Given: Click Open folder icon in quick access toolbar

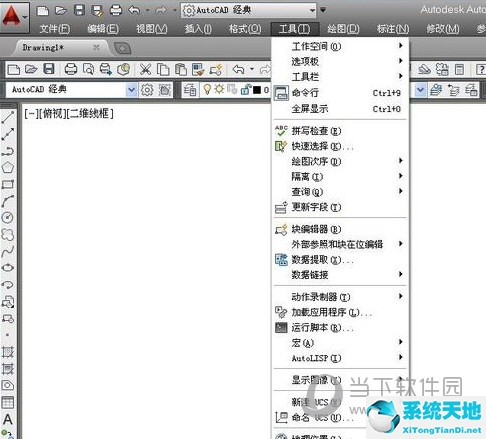Looking at the screenshot, I should tap(60, 10).
